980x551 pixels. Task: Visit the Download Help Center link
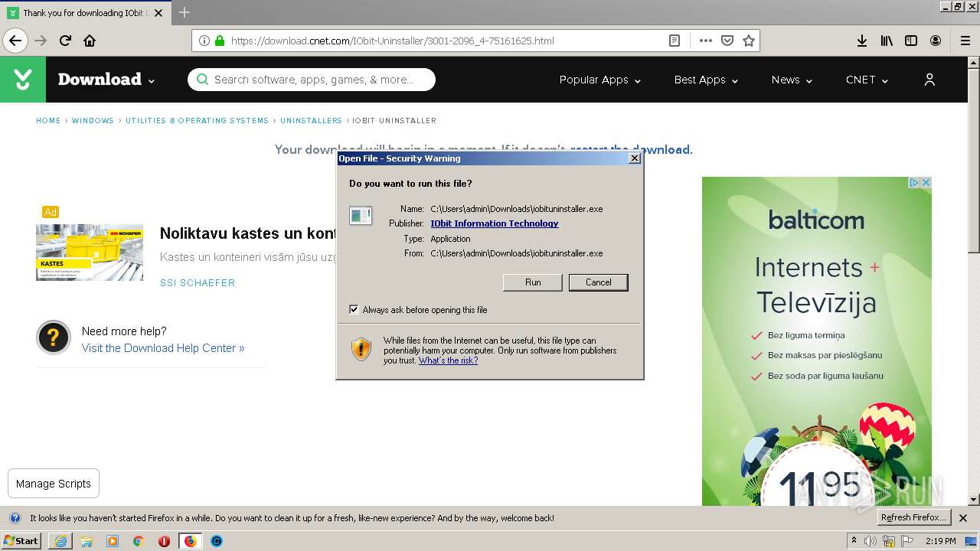pos(163,348)
